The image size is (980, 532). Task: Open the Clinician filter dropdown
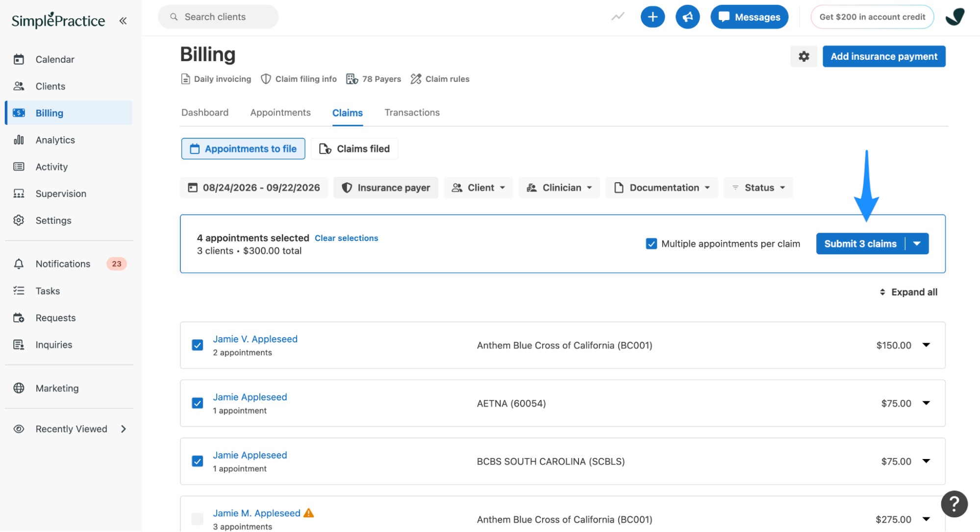[559, 188]
